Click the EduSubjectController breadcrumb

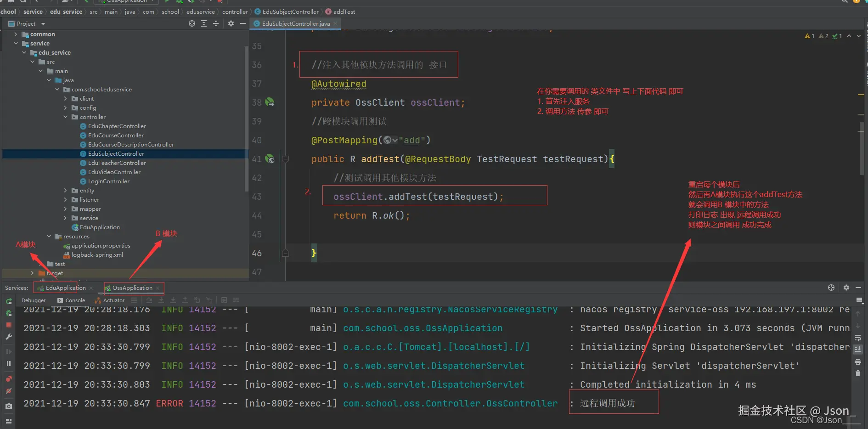click(x=290, y=11)
